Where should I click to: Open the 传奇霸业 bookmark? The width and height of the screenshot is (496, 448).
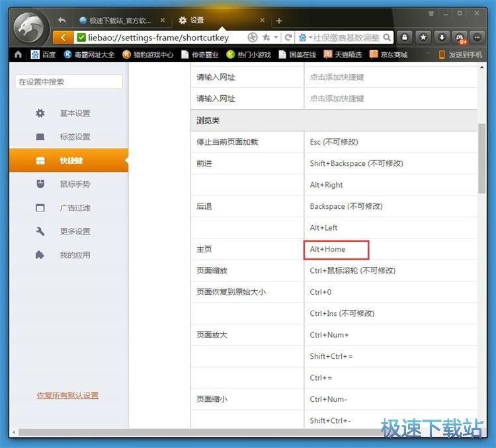[200, 54]
